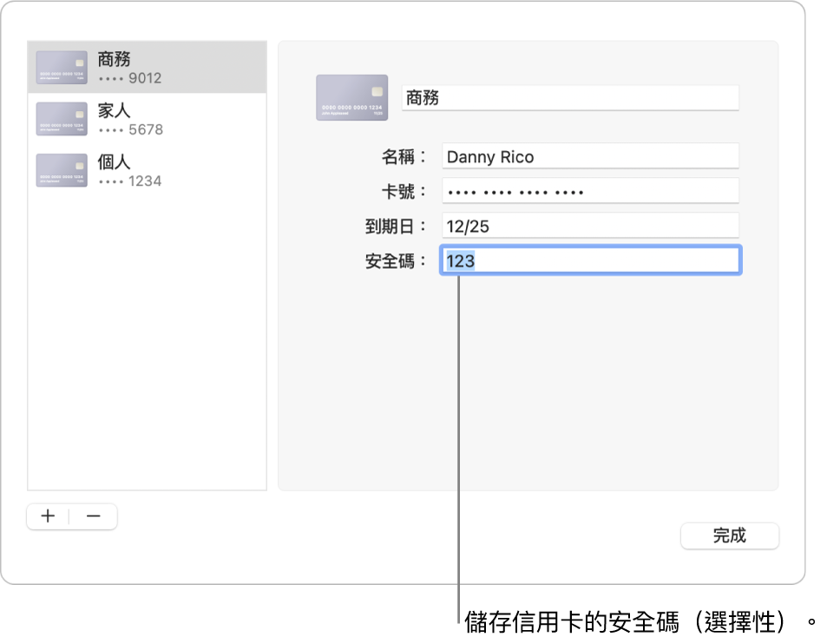Click the large card image in detail pane
The width and height of the screenshot is (840, 637).
click(352, 97)
